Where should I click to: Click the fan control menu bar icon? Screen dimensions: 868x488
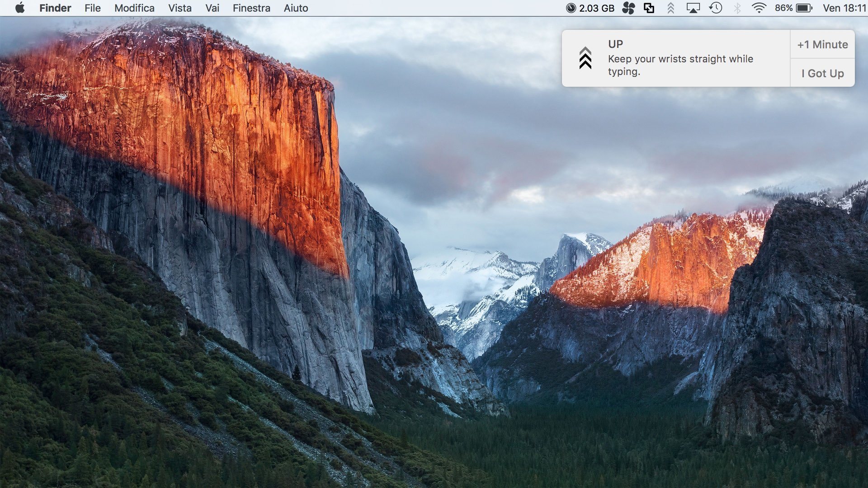tap(628, 8)
